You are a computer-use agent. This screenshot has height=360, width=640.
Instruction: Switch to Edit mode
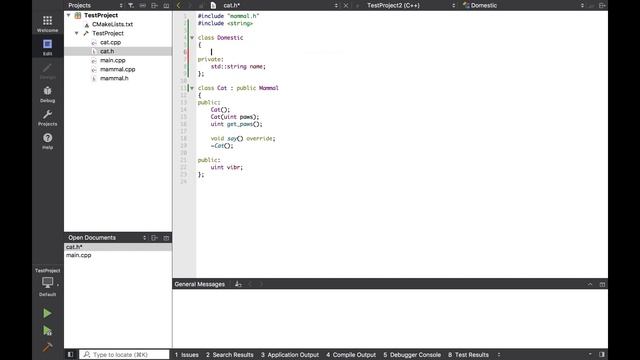pyautogui.click(x=47, y=47)
